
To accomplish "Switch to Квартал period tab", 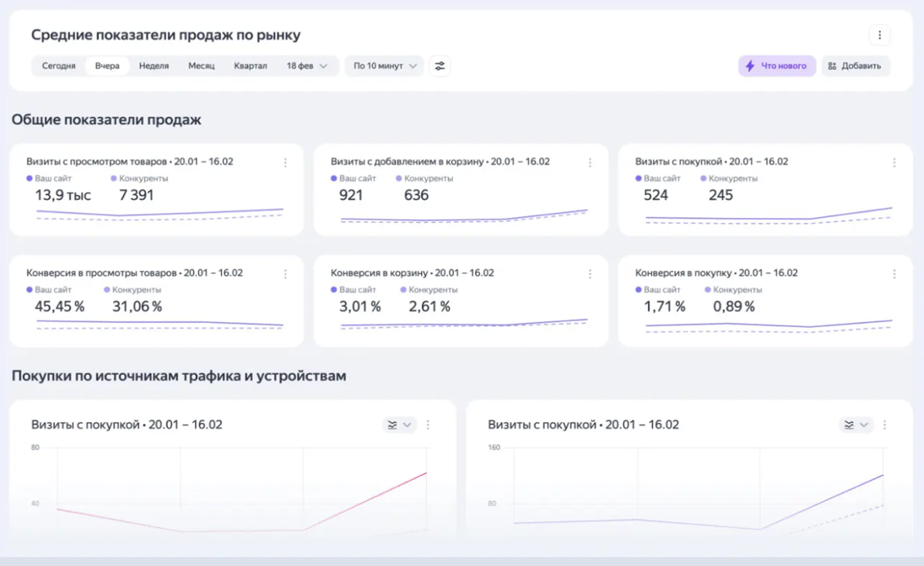I will click(250, 66).
